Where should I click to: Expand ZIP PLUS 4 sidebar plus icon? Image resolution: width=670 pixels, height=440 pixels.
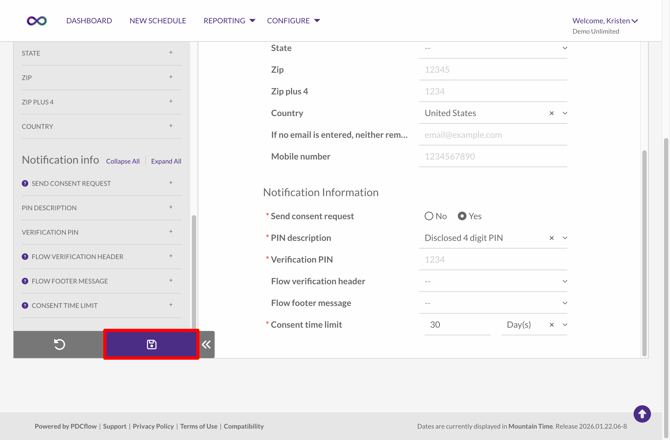pyautogui.click(x=170, y=101)
